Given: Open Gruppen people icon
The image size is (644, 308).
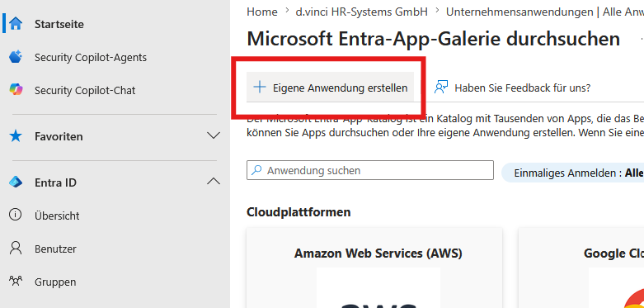Looking at the screenshot, I should [x=16, y=282].
